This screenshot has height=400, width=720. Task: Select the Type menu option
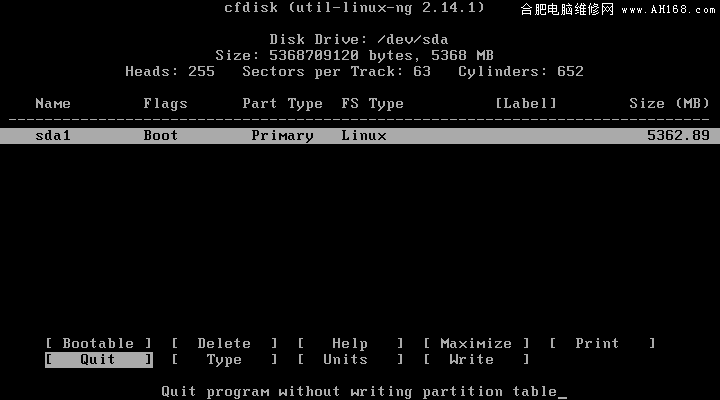(224, 360)
